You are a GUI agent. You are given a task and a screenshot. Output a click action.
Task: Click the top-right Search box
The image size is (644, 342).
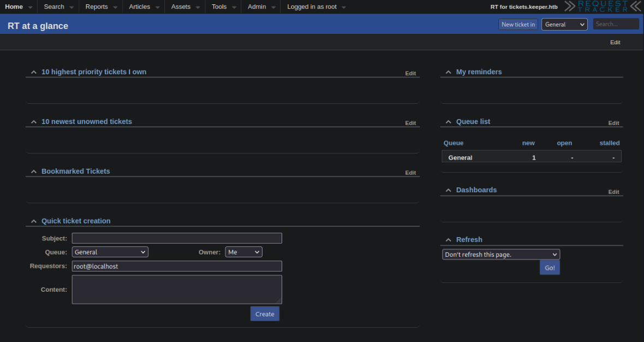pyautogui.click(x=616, y=24)
